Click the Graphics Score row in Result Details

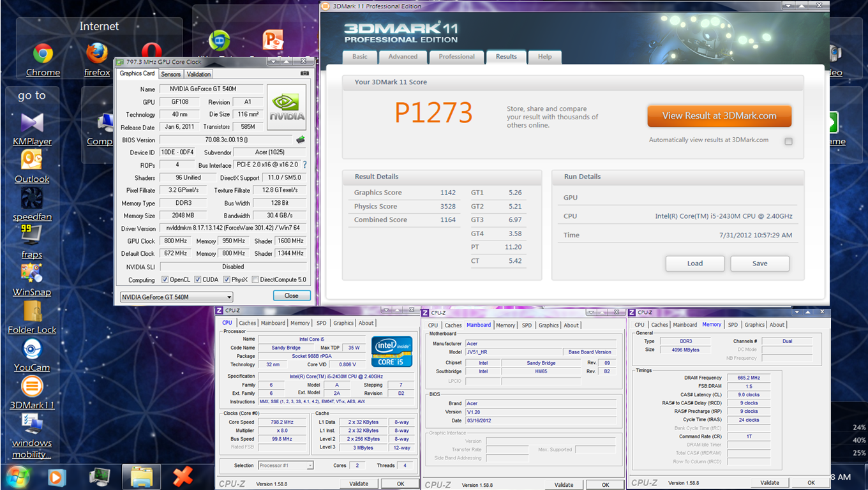tap(405, 193)
